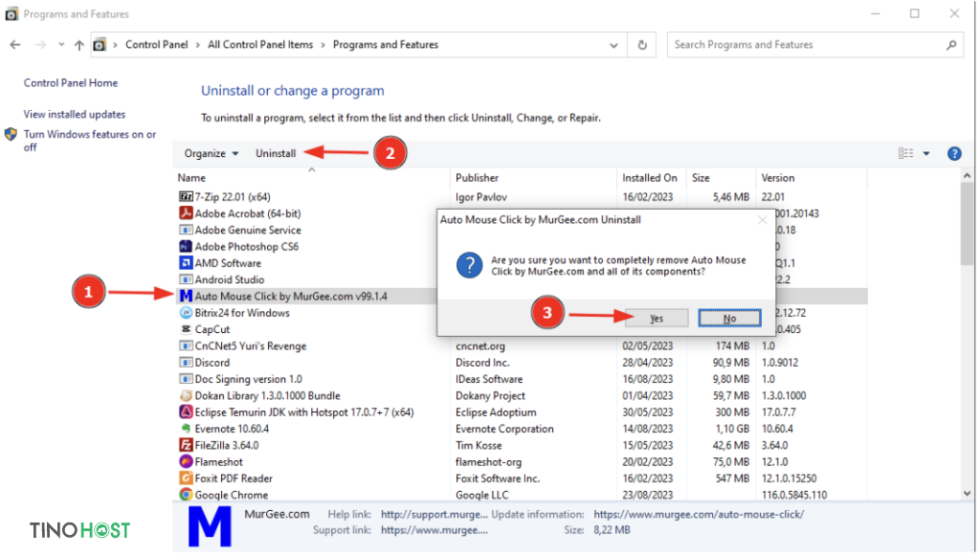
Task: Open the www.murgee support link
Action: [x=434, y=530]
